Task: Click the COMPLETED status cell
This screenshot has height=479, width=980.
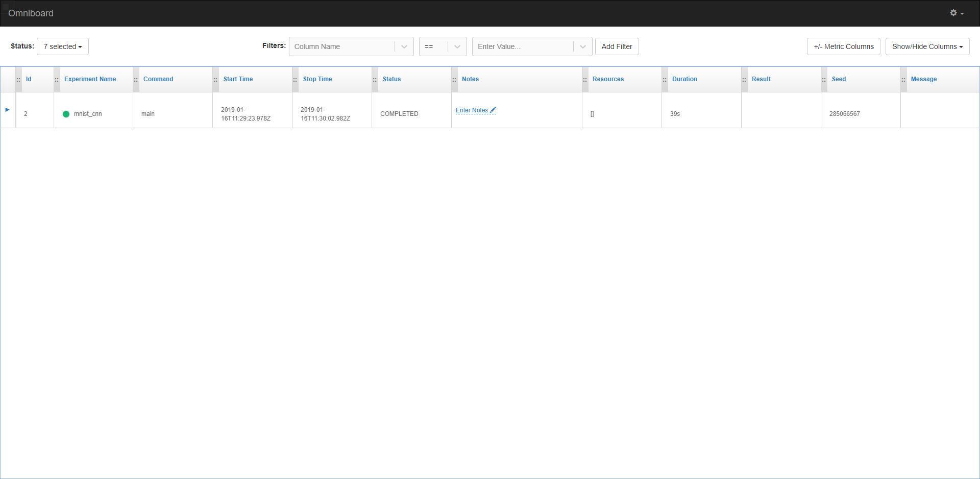Action: tap(399, 114)
